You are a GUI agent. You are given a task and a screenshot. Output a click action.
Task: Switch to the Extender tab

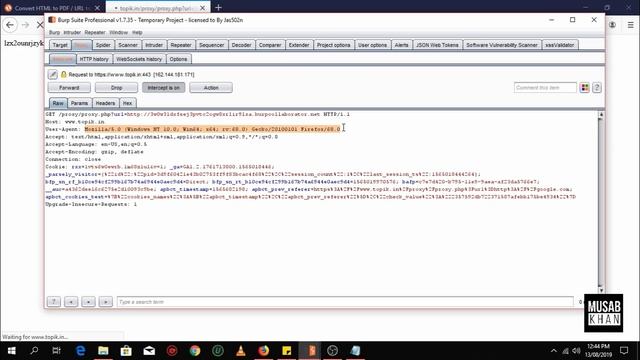(299, 45)
